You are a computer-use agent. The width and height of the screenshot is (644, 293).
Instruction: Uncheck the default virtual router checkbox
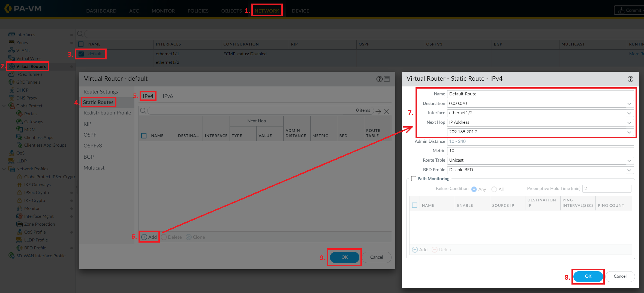(x=81, y=54)
